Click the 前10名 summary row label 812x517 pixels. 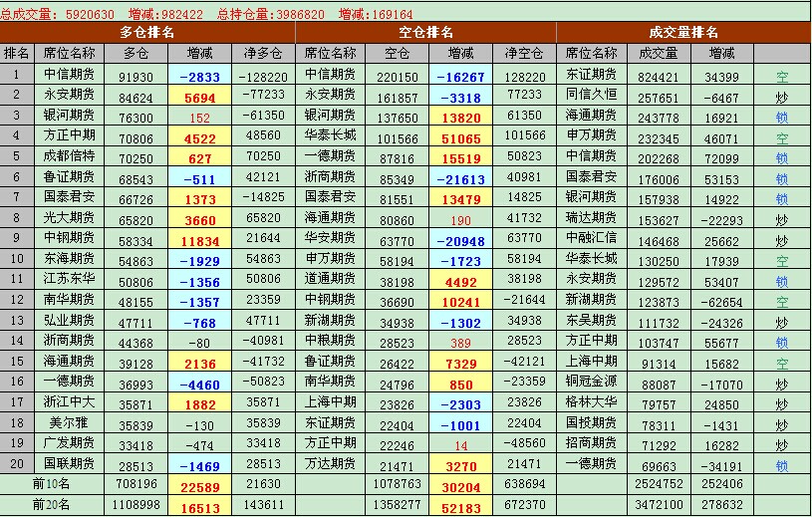[51, 484]
